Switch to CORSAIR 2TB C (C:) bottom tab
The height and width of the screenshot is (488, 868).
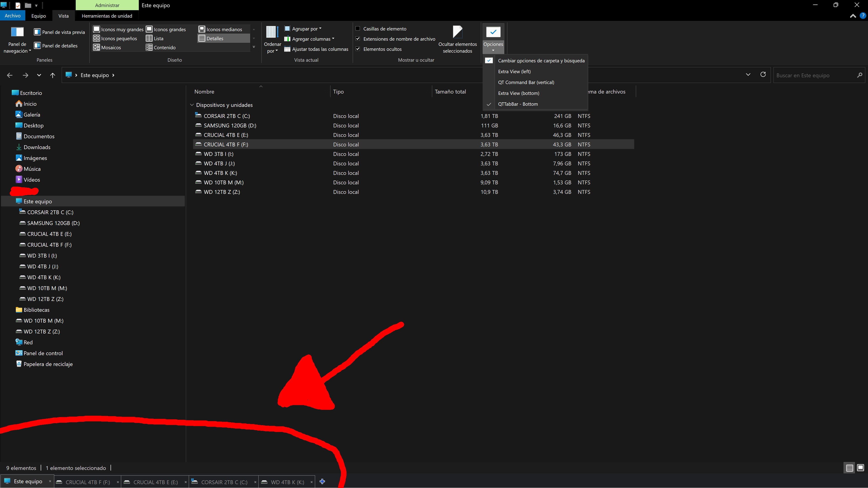pyautogui.click(x=224, y=482)
